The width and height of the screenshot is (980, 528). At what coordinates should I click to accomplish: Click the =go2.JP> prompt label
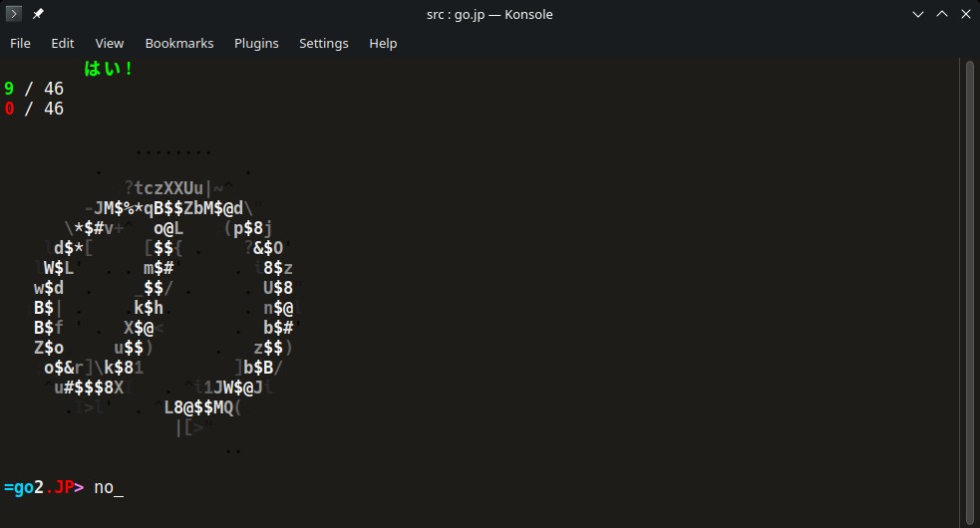coord(44,488)
